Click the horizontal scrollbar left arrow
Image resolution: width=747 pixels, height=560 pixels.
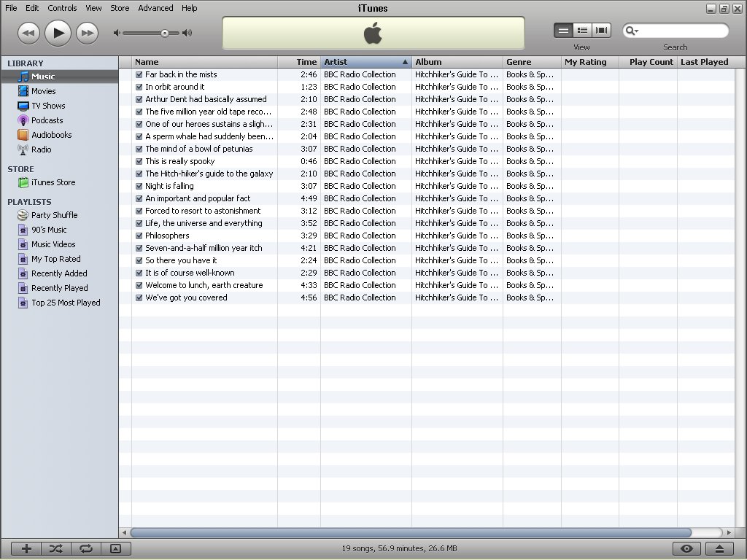pos(124,532)
